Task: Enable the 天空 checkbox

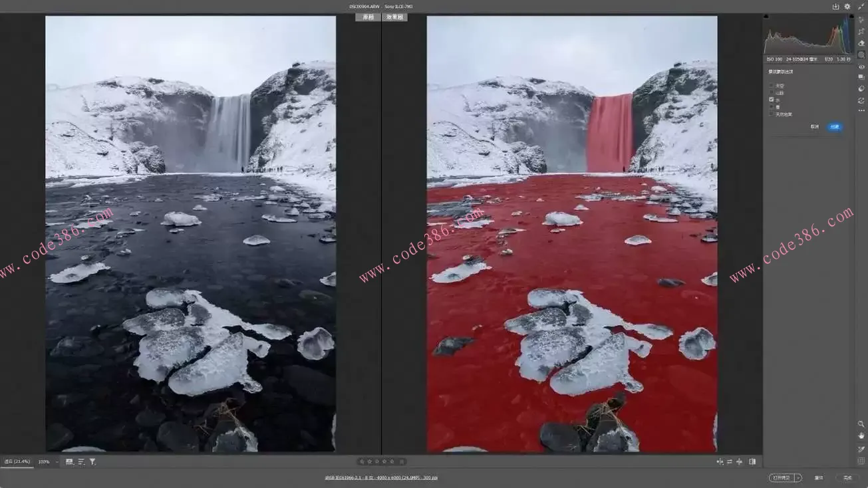Action: [772, 86]
